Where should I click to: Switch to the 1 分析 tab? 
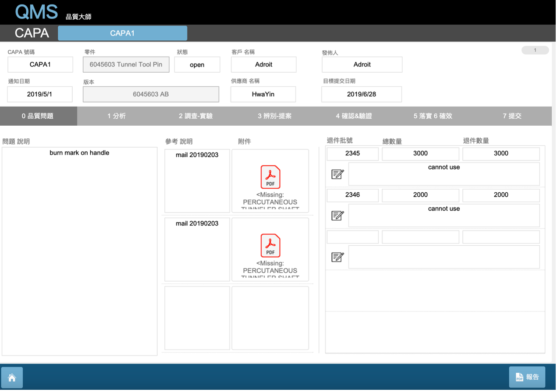[117, 116]
